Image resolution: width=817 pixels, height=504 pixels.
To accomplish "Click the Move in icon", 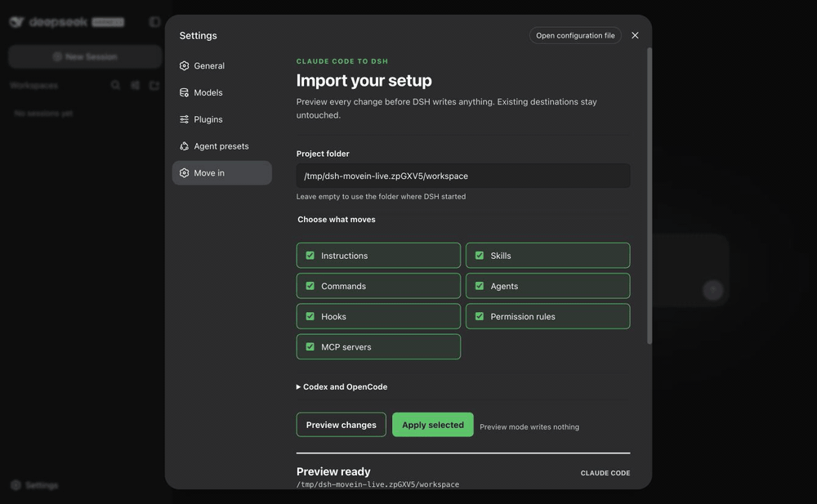I will [184, 173].
